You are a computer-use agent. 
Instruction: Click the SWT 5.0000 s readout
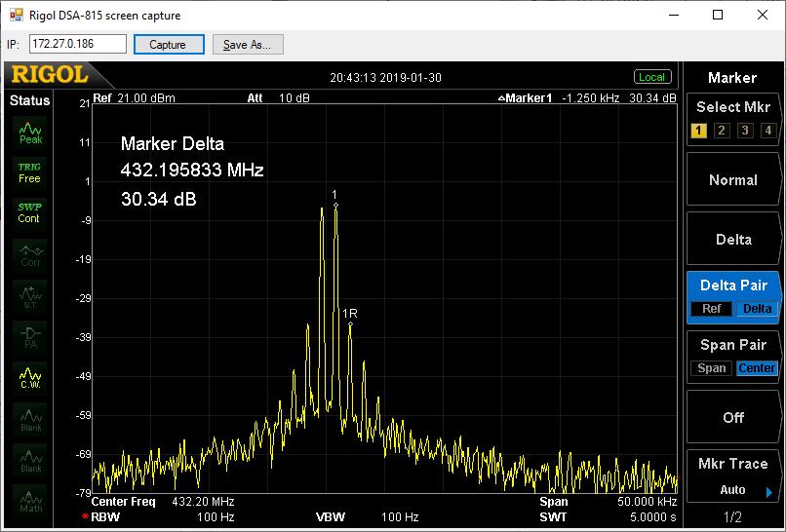coord(608,517)
